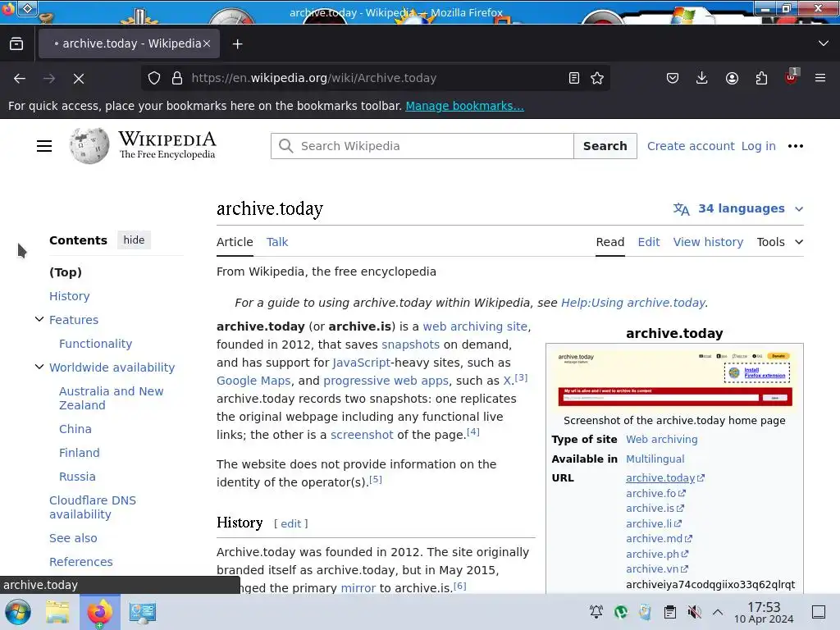Open citation footnote [5]
The image size is (840, 630).
coord(376,479)
